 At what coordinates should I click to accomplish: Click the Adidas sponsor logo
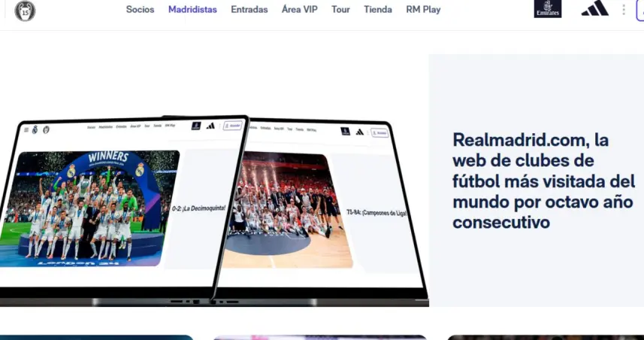coord(594,9)
